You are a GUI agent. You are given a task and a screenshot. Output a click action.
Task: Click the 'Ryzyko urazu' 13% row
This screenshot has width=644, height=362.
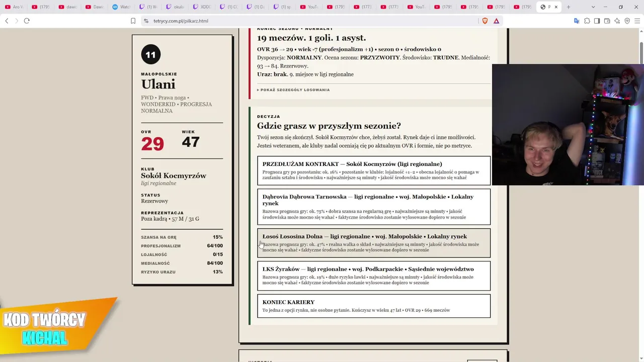182,272
